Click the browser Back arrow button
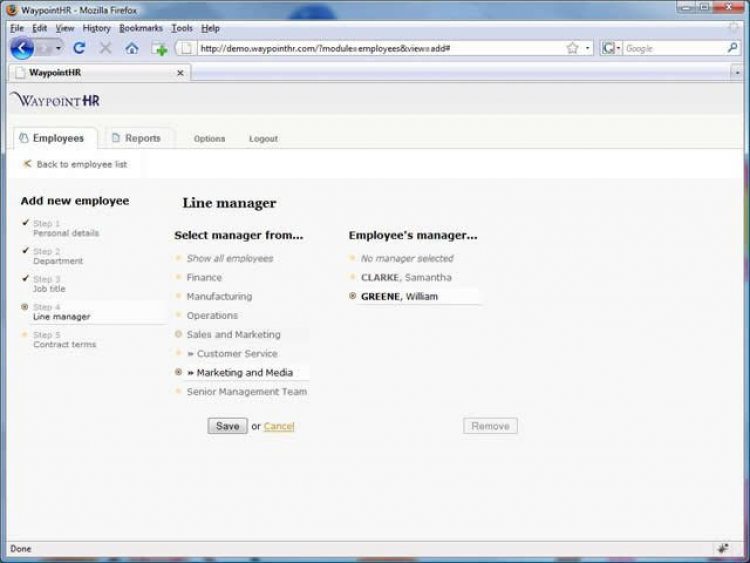Viewport: 750px width, 563px height. coord(22,48)
